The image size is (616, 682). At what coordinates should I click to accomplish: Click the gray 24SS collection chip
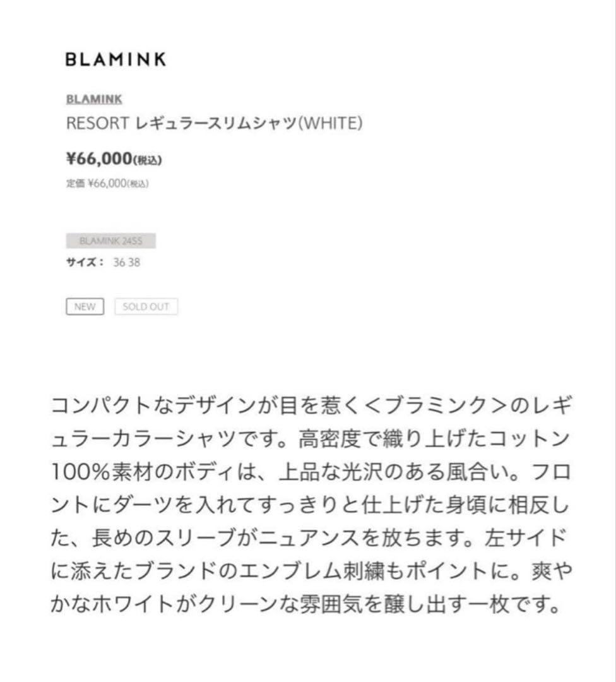tap(111, 240)
